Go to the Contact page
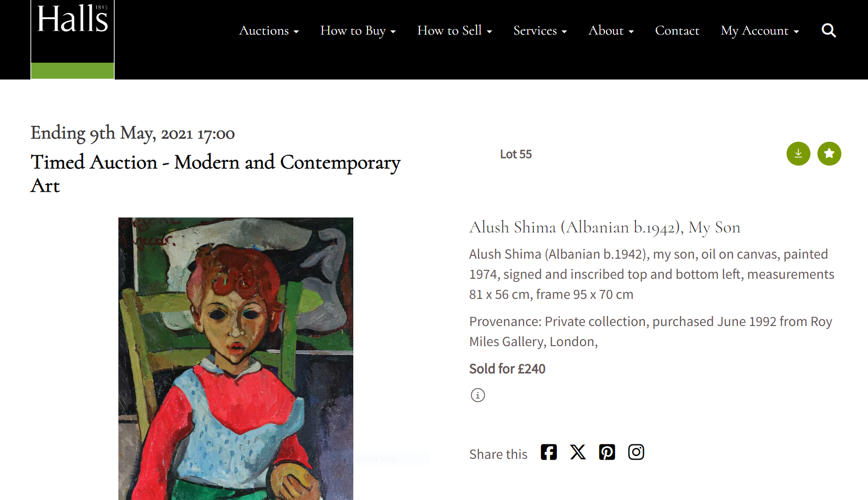 tap(677, 31)
